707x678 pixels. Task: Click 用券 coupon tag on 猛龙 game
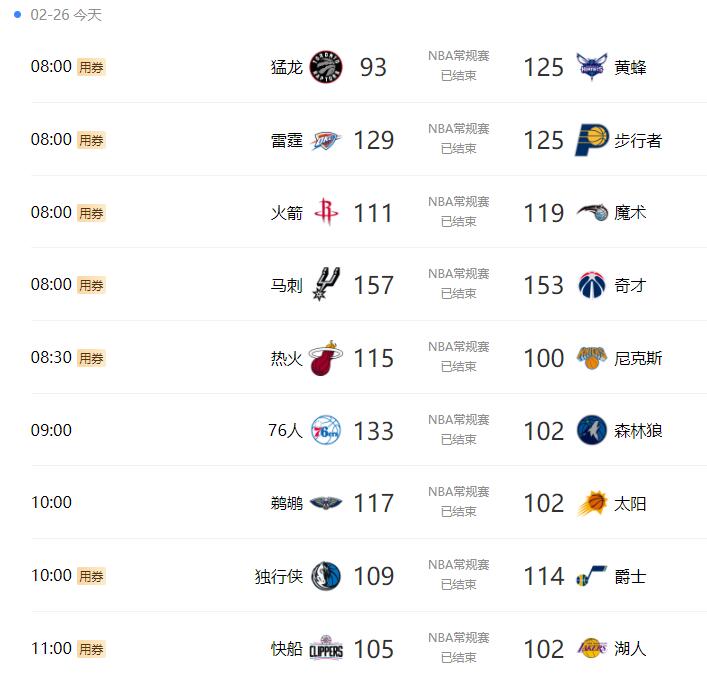point(91,68)
